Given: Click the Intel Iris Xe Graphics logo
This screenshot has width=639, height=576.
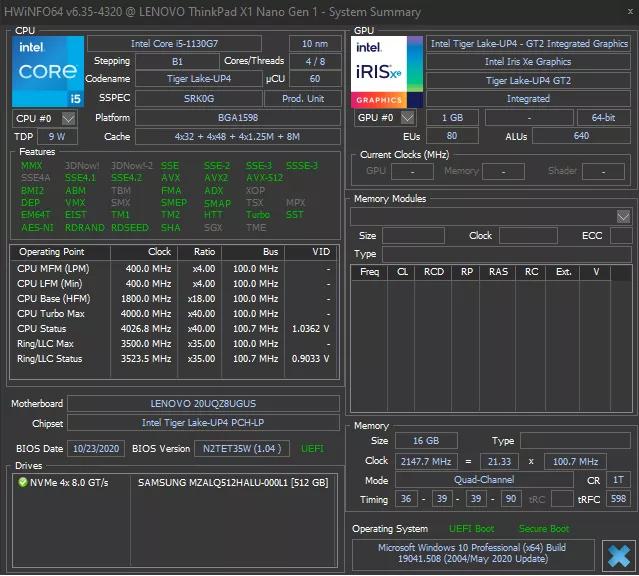Looking at the screenshot, I should click(387, 72).
